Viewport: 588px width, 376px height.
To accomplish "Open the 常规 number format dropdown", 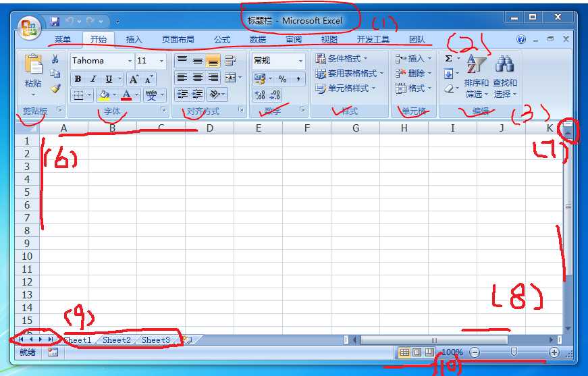I will (300, 61).
